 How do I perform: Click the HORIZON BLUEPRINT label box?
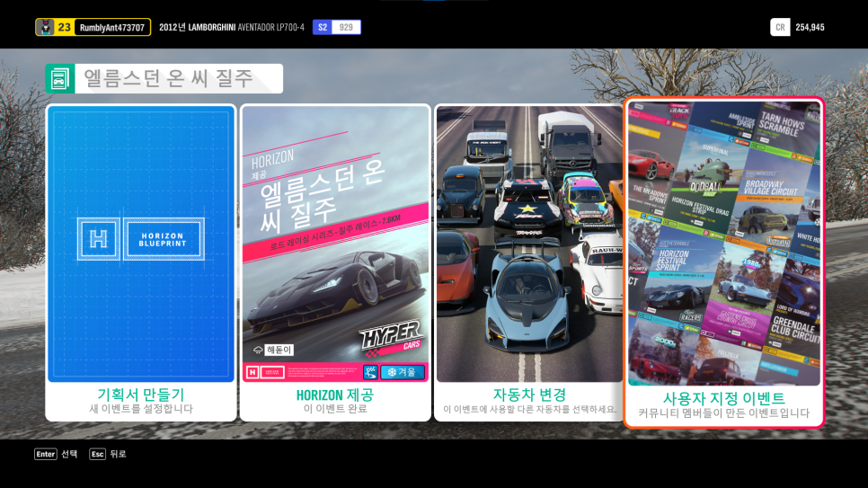pyautogui.click(x=163, y=239)
